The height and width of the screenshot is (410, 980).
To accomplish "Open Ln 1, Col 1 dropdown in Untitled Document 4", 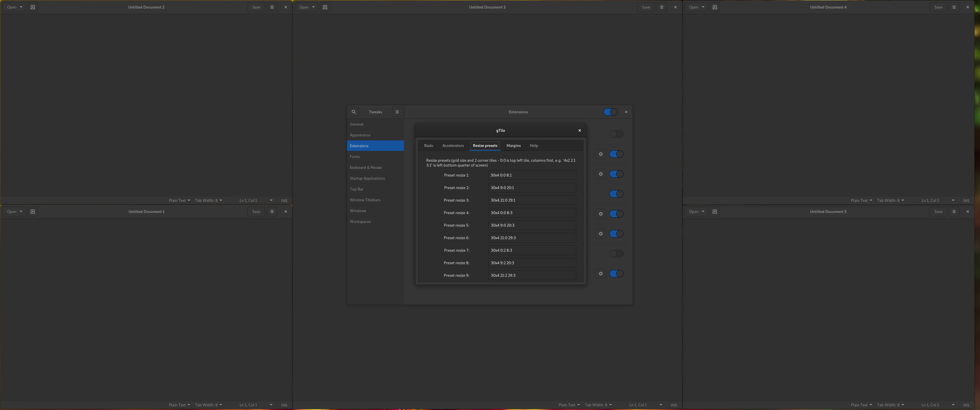I will 938,200.
